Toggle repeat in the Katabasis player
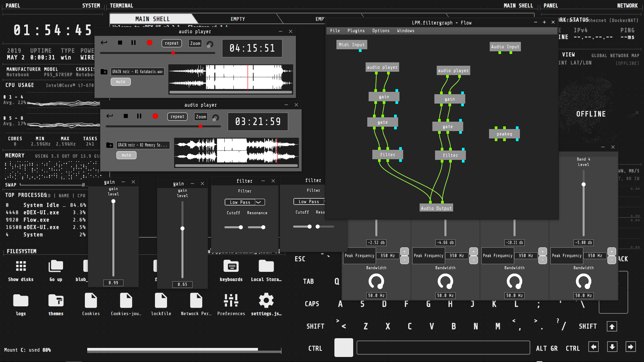Screen dimensions: 644x362 coord(172,43)
